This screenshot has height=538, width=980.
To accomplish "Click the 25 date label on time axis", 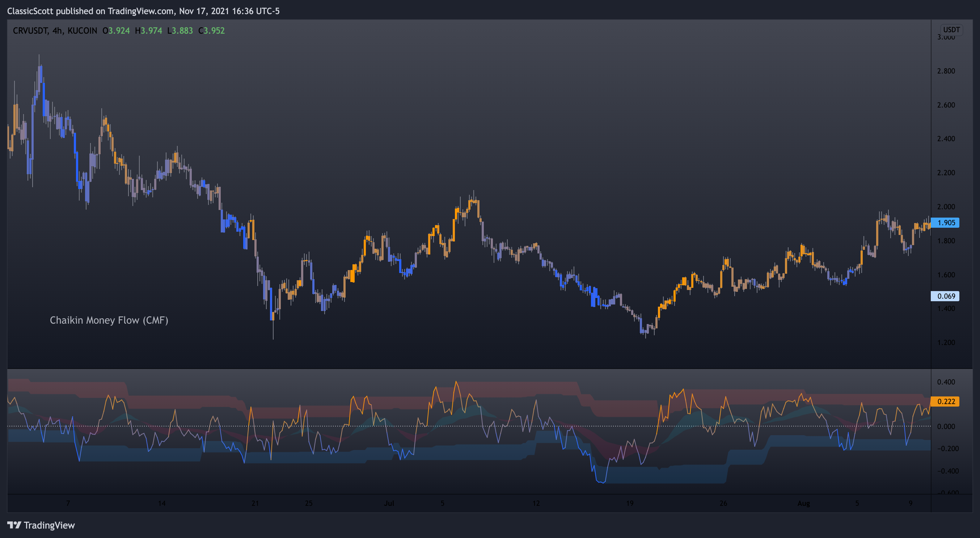I will tap(309, 503).
